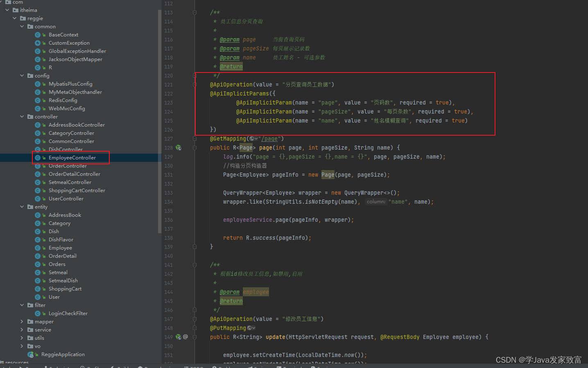Click the folder icon of the service package
Image resolution: width=588 pixels, height=368 pixels.
[x=30, y=330]
